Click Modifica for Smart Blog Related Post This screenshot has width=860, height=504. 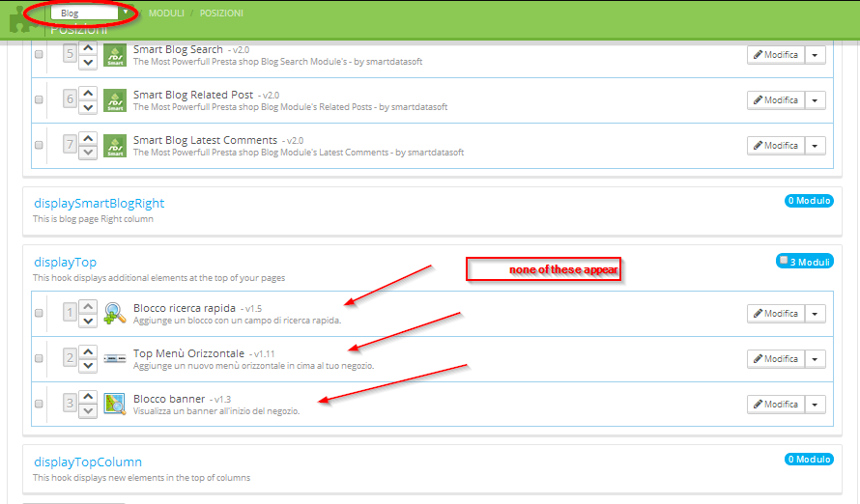(x=776, y=100)
